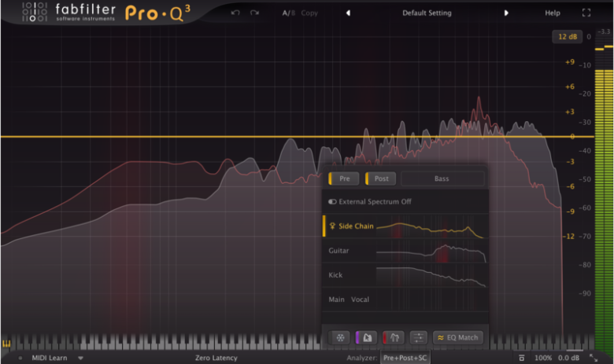Adjust the 0.0 dB output gain value
The image size is (614, 364).
[x=568, y=358]
